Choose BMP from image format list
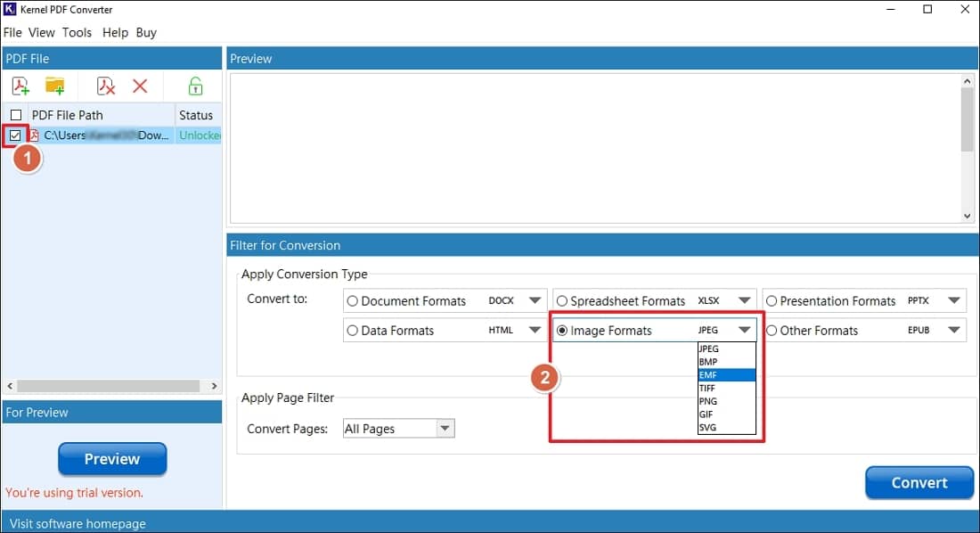The height and width of the screenshot is (533, 980). tap(727, 362)
